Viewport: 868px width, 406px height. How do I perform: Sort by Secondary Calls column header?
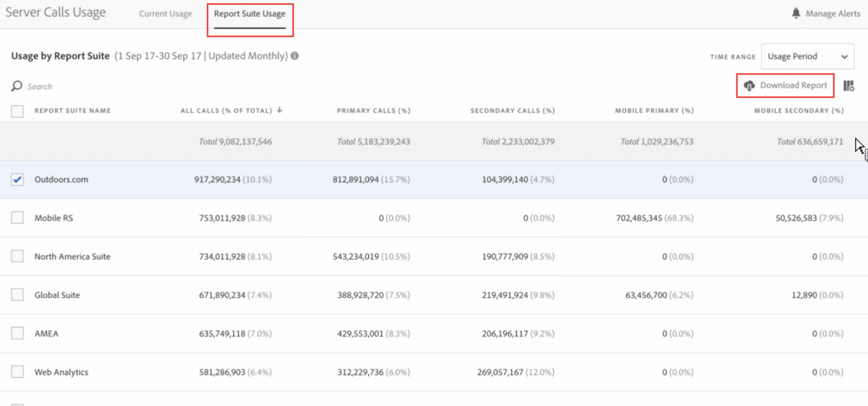coord(512,111)
